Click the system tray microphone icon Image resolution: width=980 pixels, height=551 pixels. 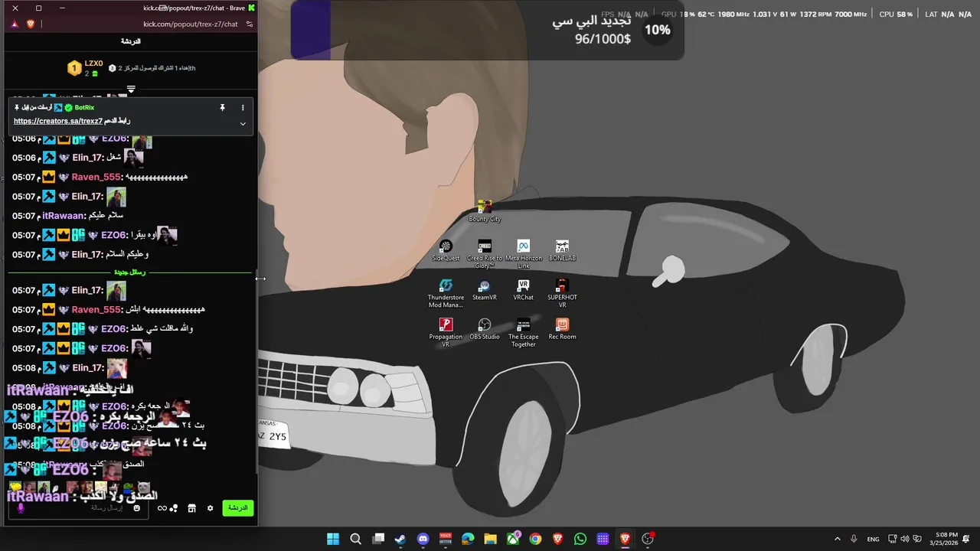[x=854, y=539]
